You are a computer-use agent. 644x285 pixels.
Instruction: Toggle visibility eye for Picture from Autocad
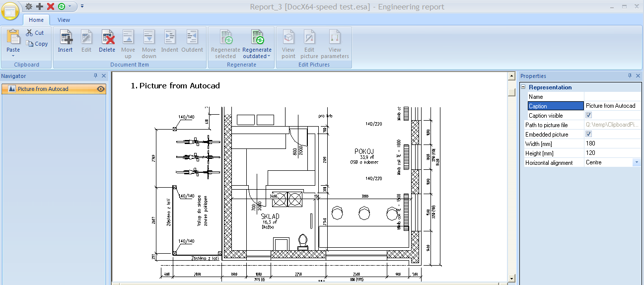tap(101, 89)
